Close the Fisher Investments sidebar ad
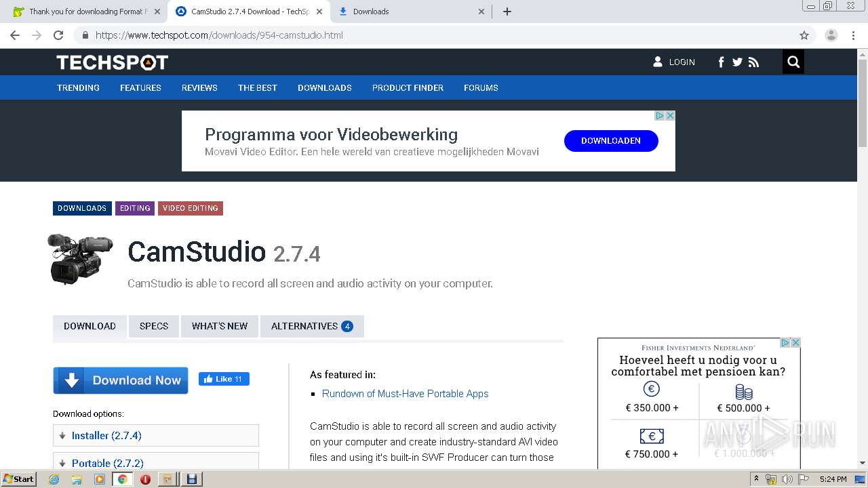 pos(795,343)
